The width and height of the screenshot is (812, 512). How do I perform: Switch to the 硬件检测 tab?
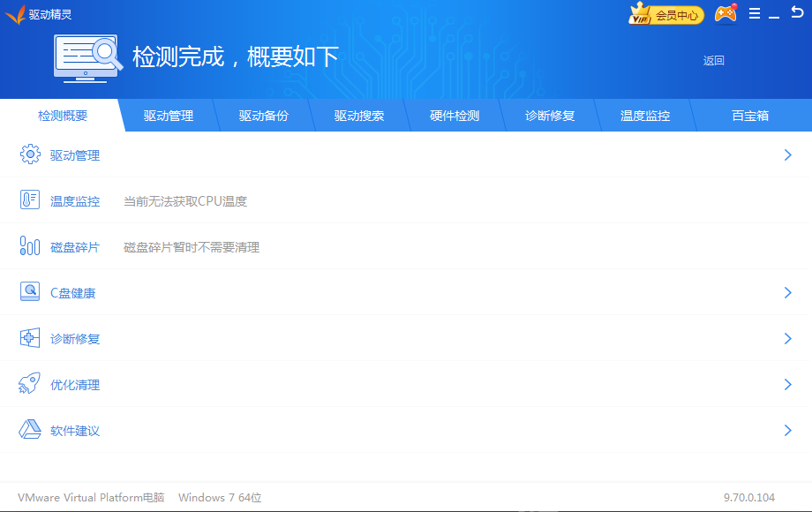(x=455, y=116)
